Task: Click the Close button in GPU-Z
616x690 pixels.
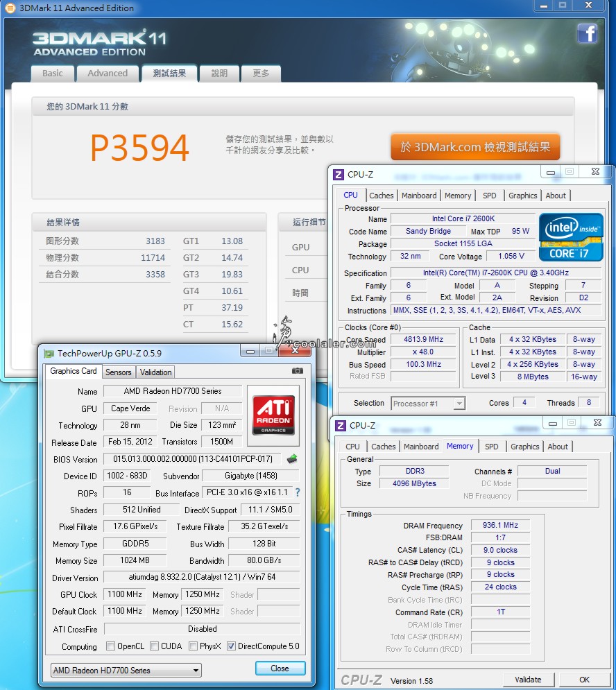Action: (280, 669)
